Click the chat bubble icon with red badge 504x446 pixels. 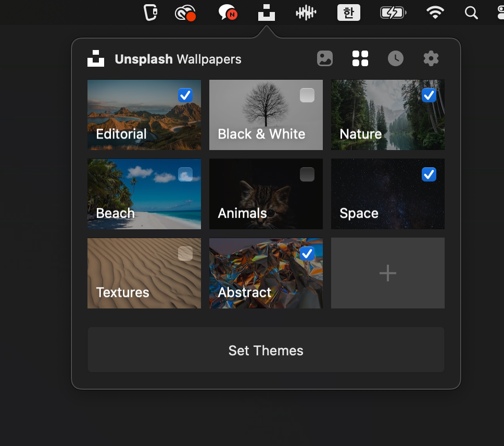[228, 13]
